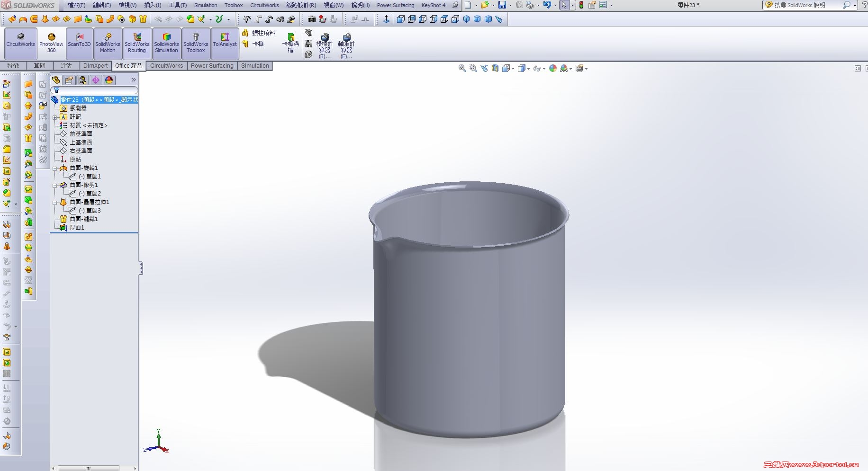Toggle the SolidWorks Motion add-in
Screen dimensions: 868x471
(x=108, y=43)
